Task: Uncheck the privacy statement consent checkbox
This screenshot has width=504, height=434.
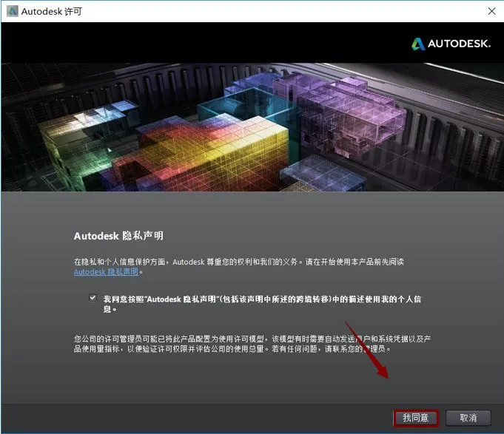Action: (93, 298)
